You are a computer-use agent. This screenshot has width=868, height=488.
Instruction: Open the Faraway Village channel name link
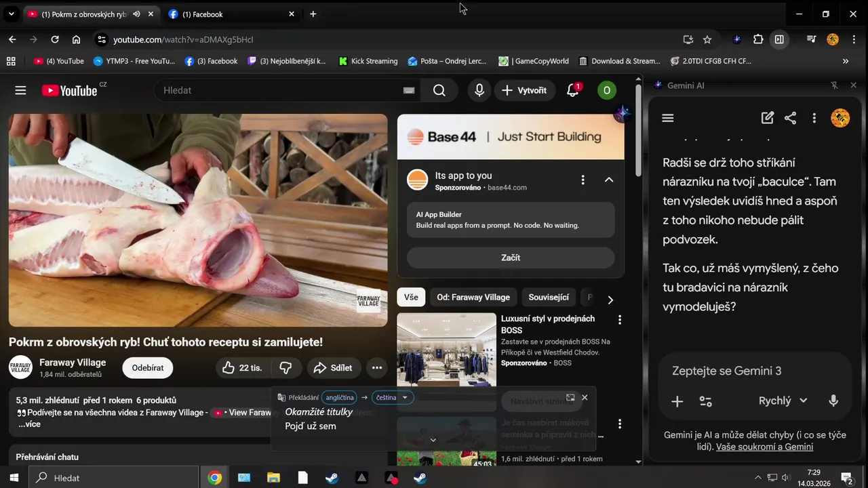[73, 362]
